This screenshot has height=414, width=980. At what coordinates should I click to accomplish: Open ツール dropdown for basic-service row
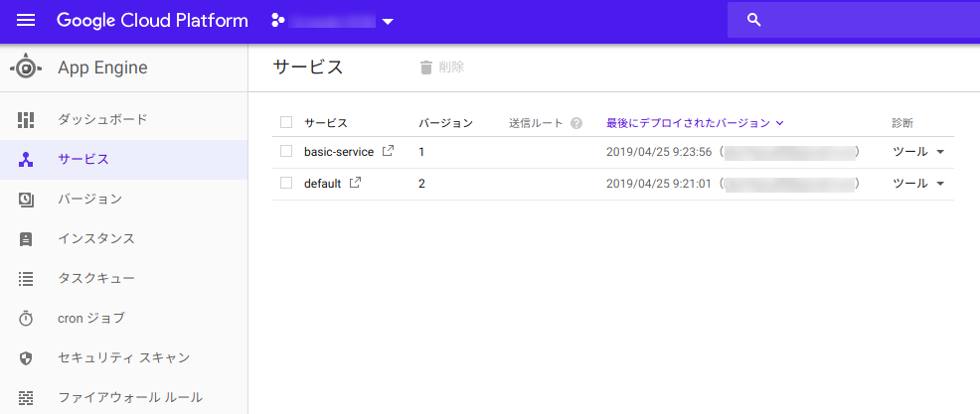click(917, 152)
